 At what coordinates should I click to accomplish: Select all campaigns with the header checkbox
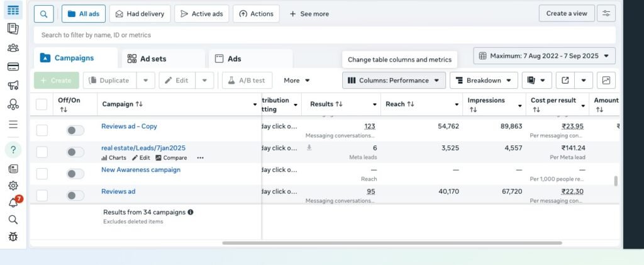pyautogui.click(x=42, y=104)
